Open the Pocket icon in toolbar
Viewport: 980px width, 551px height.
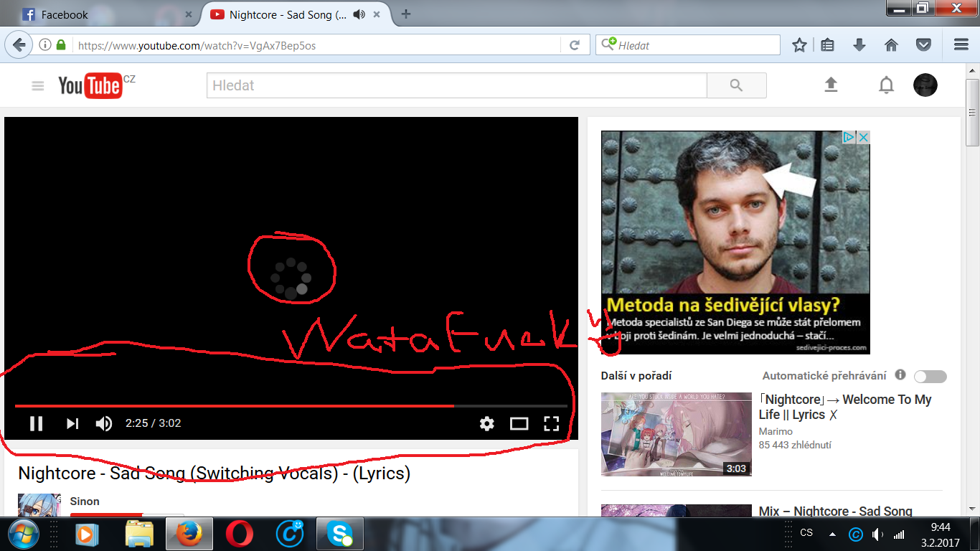(x=924, y=45)
